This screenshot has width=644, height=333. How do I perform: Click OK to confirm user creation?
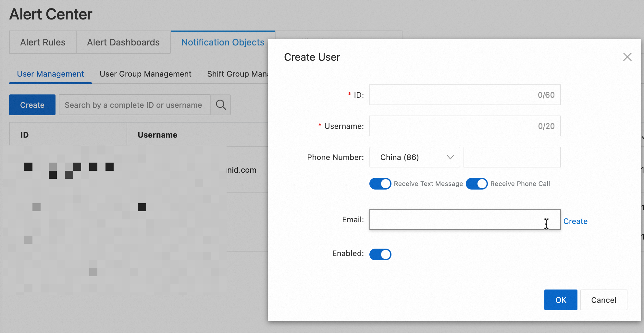[x=561, y=300]
